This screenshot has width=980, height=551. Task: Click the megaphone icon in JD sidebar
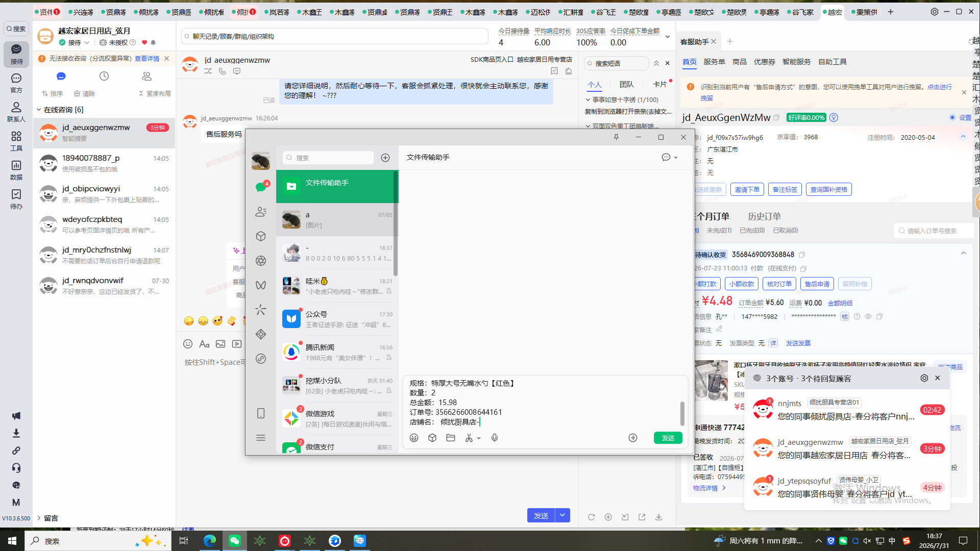(16, 416)
